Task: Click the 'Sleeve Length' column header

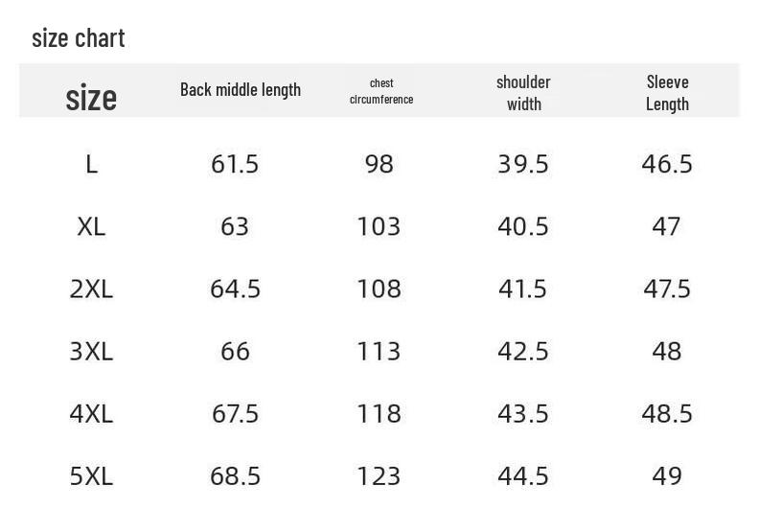Action: [668, 93]
